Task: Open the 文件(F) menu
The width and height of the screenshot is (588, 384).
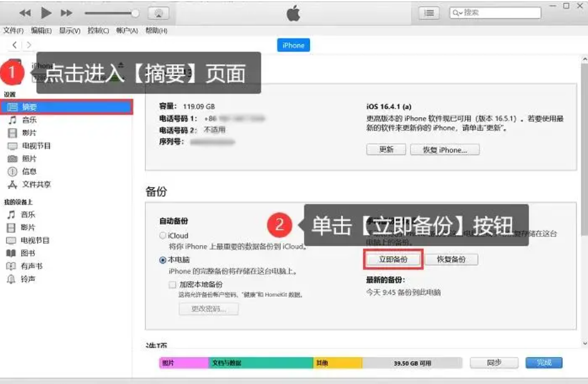Action: (14, 31)
